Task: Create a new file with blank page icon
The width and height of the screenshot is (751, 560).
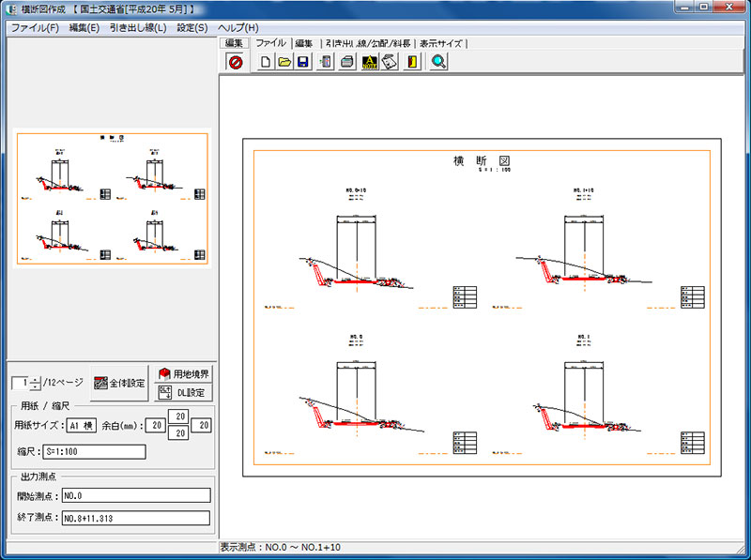Action: (x=266, y=63)
